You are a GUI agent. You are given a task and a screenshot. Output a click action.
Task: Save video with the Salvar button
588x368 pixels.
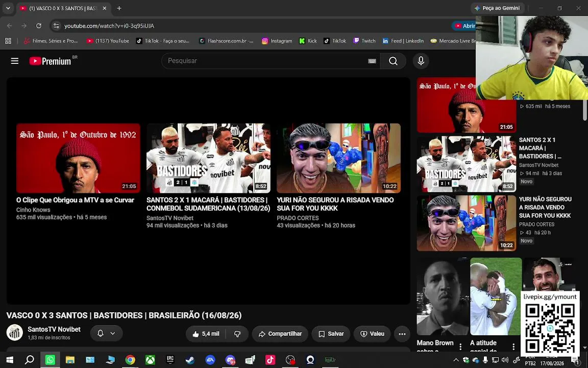(x=331, y=334)
